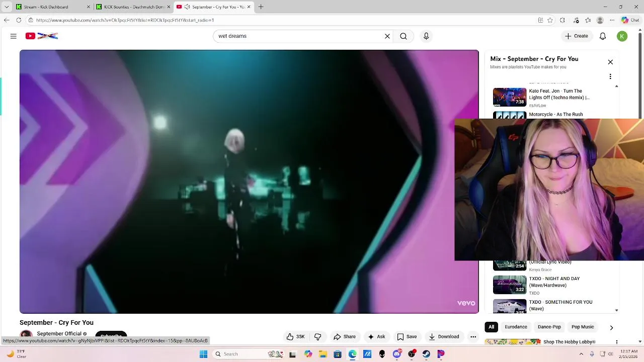Close the KICK Bounties tab
The height and width of the screenshot is (362, 644).
tap(169, 7)
